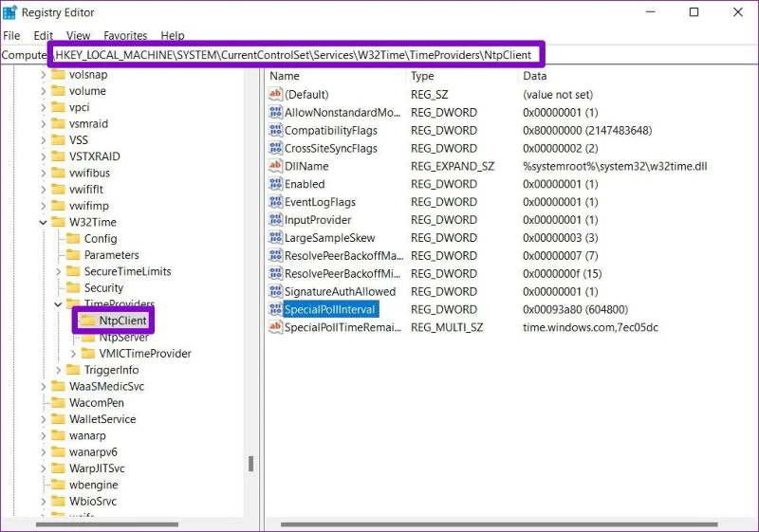The height and width of the screenshot is (532, 759).
Task: Expand the TriggerInfo key
Action: [x=58, y=370]
